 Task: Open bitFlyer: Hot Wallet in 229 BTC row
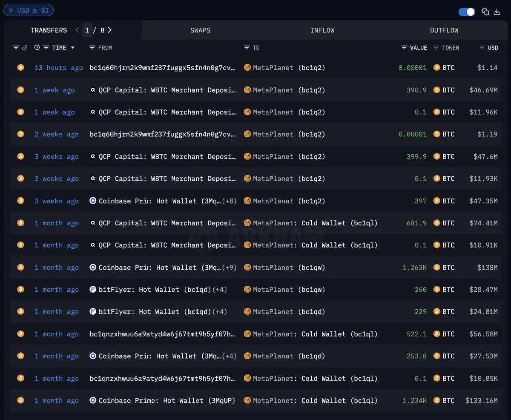point(155,312)
